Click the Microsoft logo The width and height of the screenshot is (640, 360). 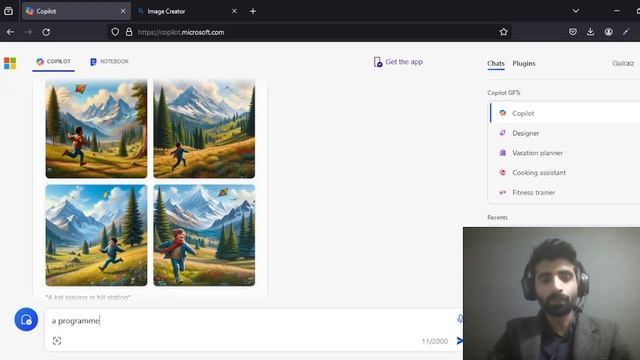(x=10, y=63)
